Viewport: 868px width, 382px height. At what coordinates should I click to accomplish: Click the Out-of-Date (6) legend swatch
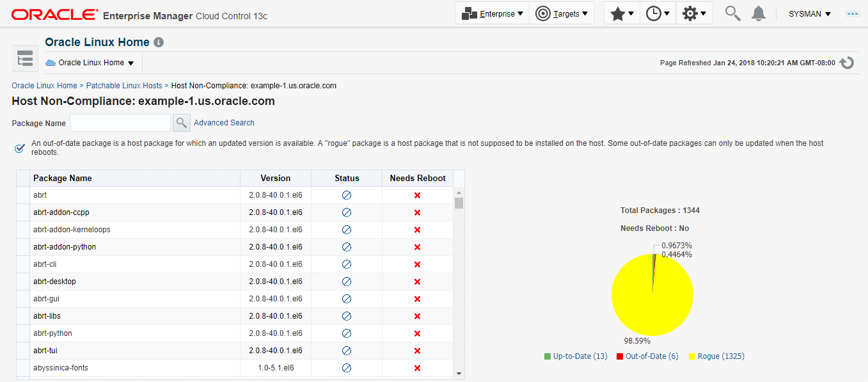pos(620,356)
